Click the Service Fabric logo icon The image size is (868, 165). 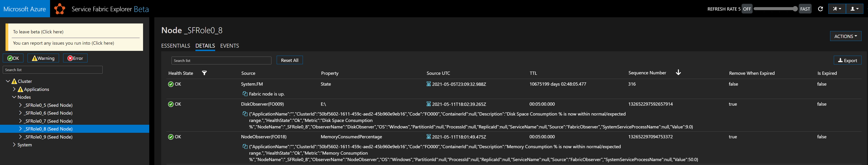coord(60,9)
